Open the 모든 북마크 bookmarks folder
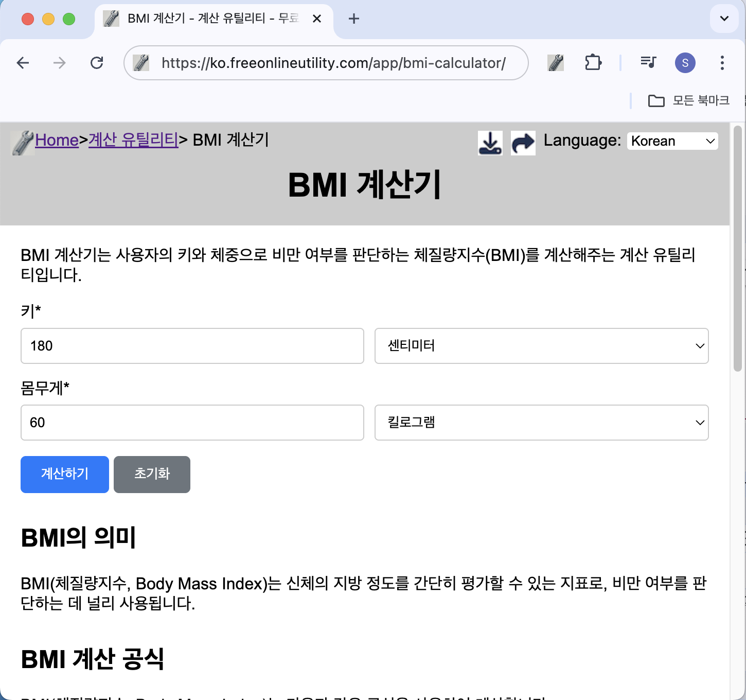Image resolution: width=746 pixels, height=700 pixels. tap(689, 100)
